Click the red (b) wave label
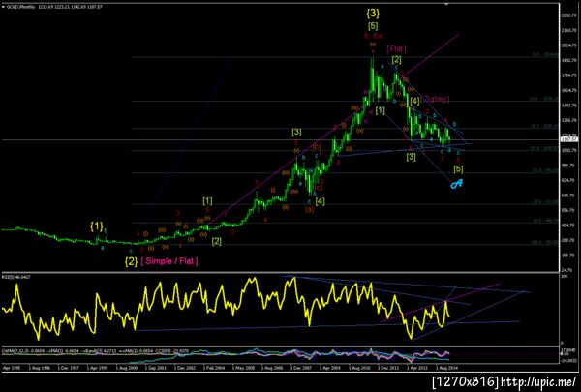This screenshot has height=392, width=581. pyautogui.click(x=317, y=146)
